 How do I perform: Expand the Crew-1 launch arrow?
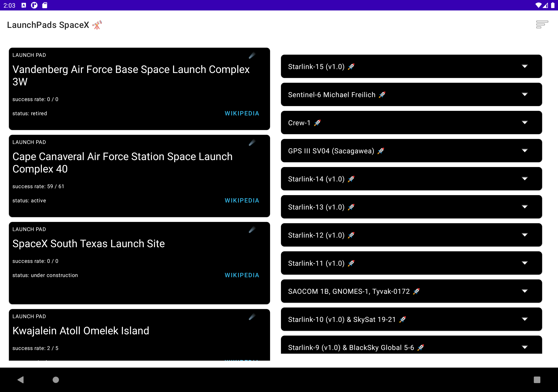tap(524, 123)
